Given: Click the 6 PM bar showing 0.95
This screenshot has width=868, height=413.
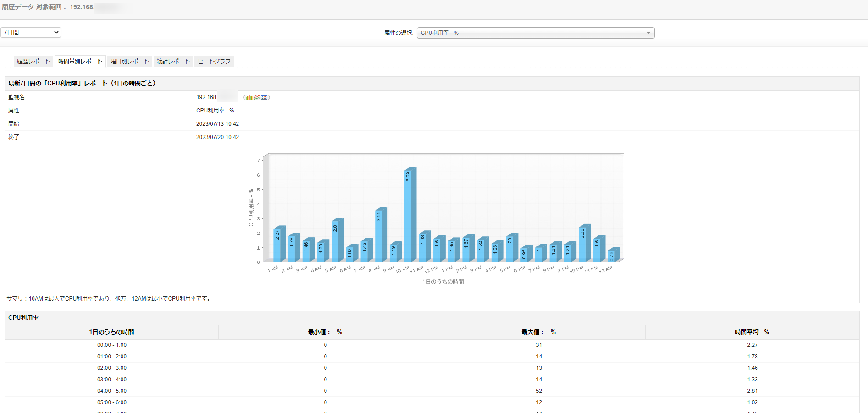Looking at the screenshot, I should click(x=526, y=254).
